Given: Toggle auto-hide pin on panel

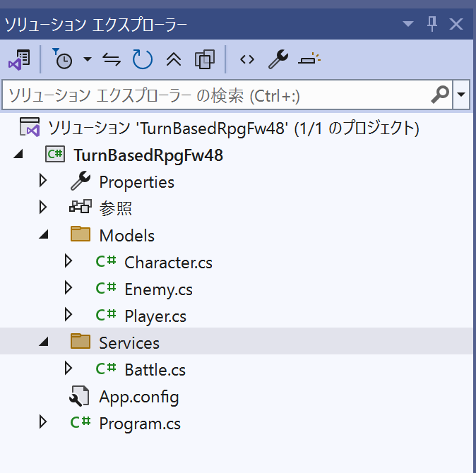Looking at the screenshot, I should 432,24.
